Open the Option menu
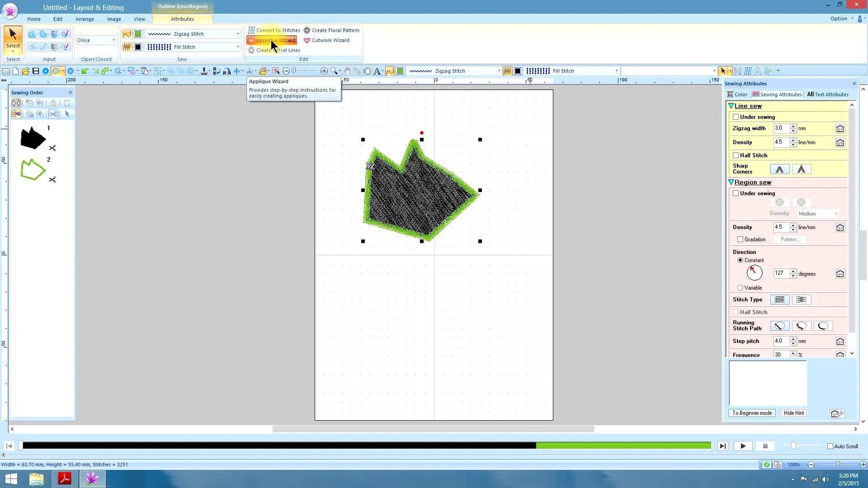This screenshot has height=488, width=868. (842, 19)
